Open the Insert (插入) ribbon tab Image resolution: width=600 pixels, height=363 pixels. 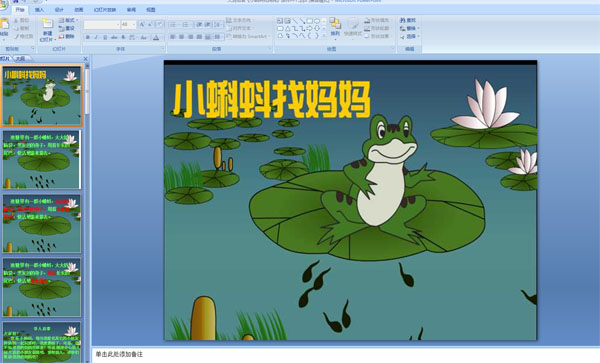[39, 10]
